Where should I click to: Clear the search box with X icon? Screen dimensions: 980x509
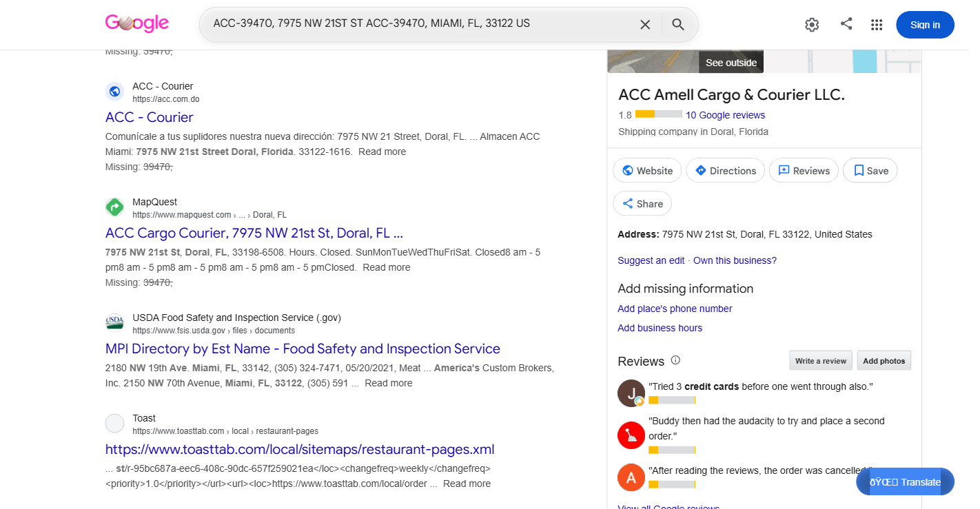click(x=645, y=25)
